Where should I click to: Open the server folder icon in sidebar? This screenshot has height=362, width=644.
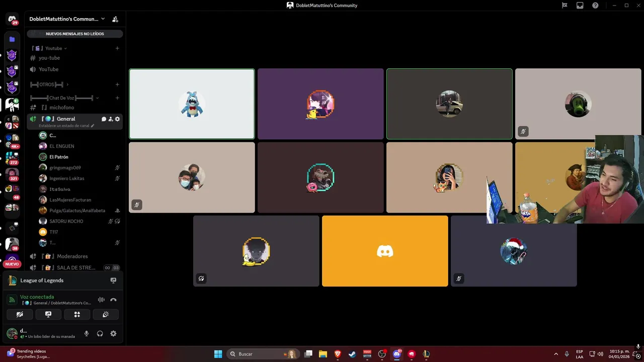12,39
